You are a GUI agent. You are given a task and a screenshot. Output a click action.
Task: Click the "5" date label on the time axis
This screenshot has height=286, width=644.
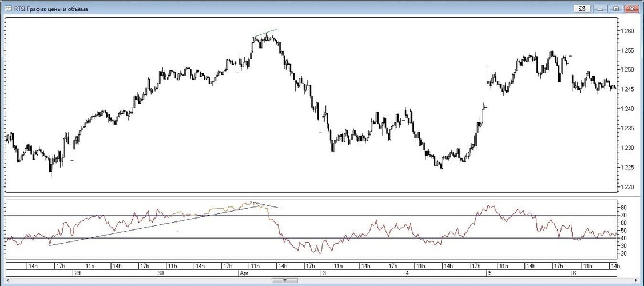click(x=490, y=273)
